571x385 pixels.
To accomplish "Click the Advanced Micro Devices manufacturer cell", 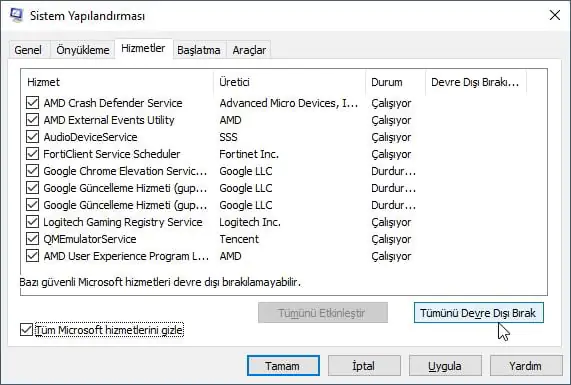I will [289, 103].
